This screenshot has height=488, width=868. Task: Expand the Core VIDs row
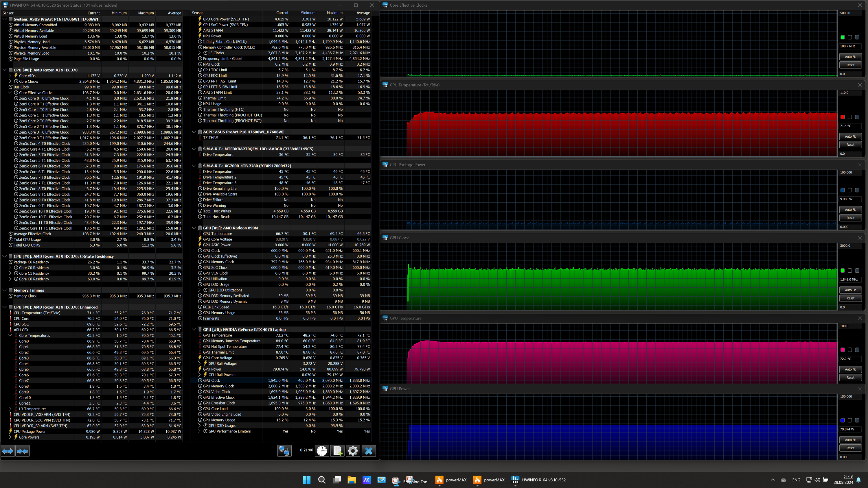click(x=10, y=76)
